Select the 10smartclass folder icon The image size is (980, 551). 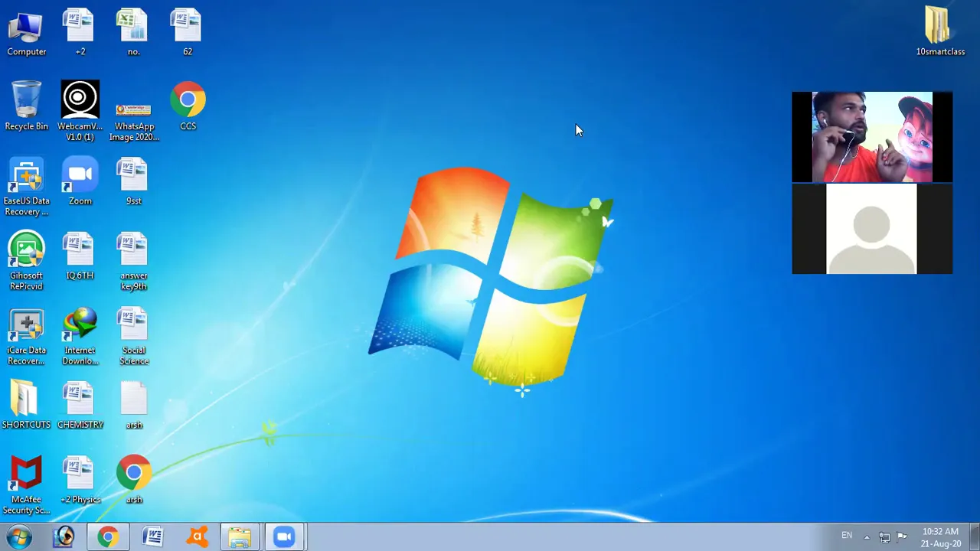click(940, 32)
